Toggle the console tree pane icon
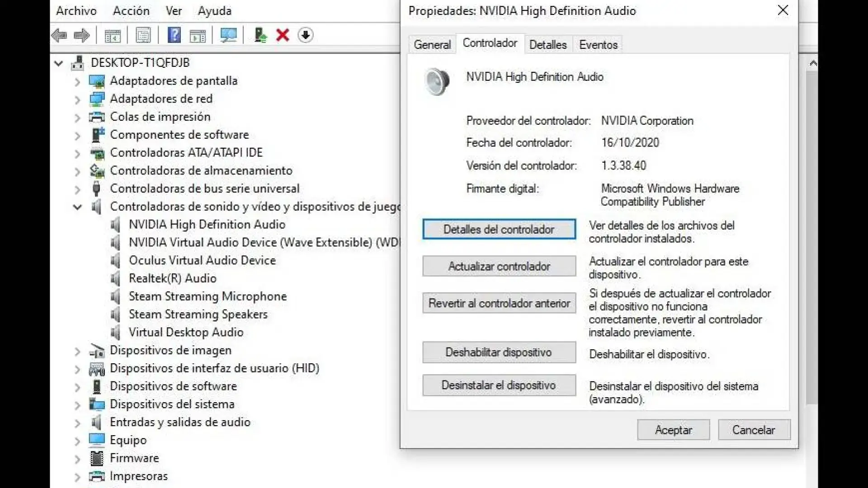Image resolution: width=868 pixels, height=488 pixels. pyautogui.click(x=113, y=35)
